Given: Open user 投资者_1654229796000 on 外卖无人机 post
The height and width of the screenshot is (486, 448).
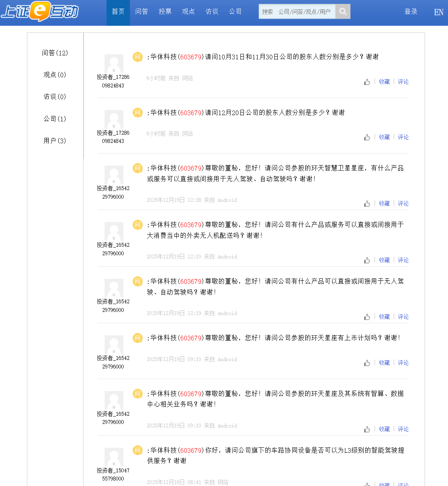Looking at the screenshot, I should pos(113,249).
